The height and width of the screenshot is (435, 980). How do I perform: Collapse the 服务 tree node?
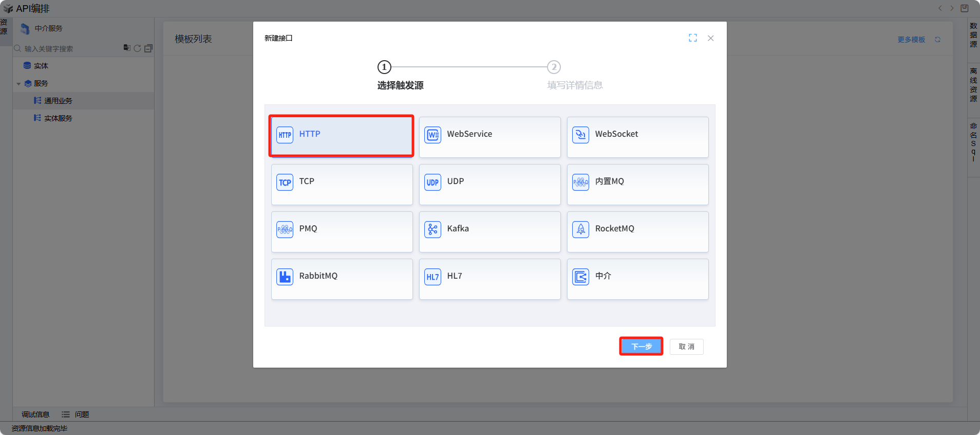[19, 84]
